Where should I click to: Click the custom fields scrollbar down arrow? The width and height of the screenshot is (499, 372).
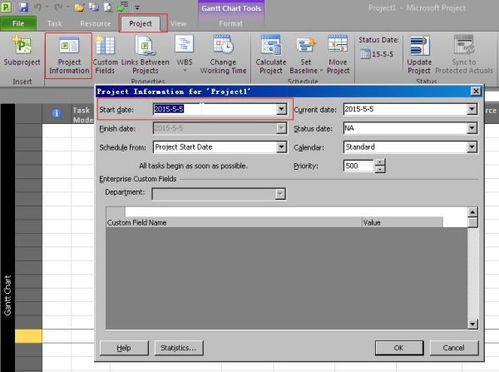pyautogui.click(x=472, y=324)
